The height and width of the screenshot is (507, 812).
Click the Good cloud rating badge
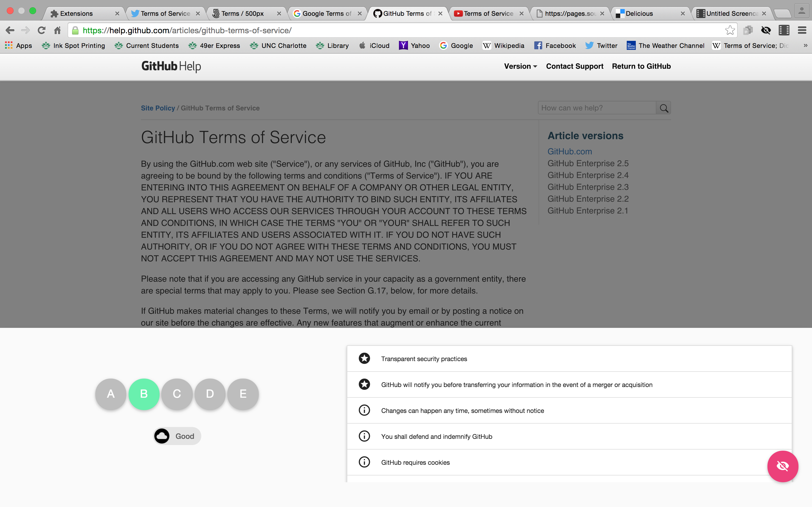click(177, 436)
